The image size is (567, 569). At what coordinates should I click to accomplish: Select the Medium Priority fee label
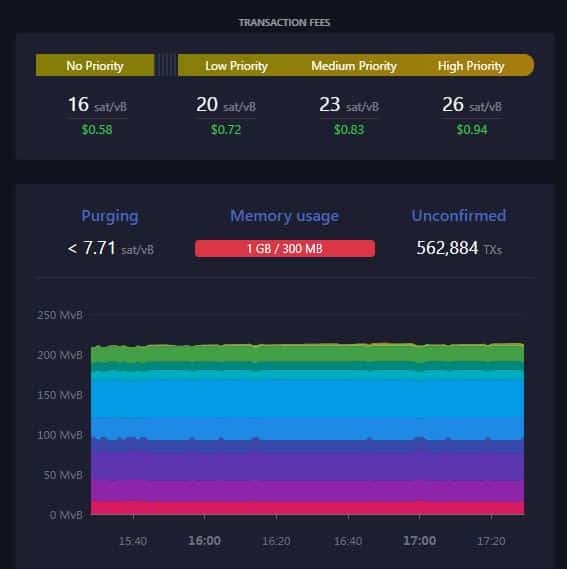click(354, 66)
